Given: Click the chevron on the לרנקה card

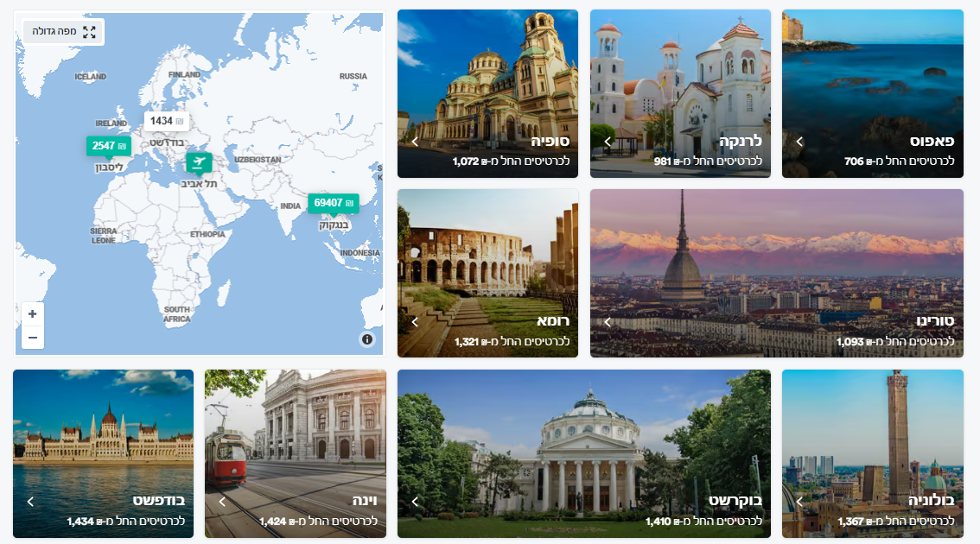Looking at the screenshot, I should pos(608,142).
